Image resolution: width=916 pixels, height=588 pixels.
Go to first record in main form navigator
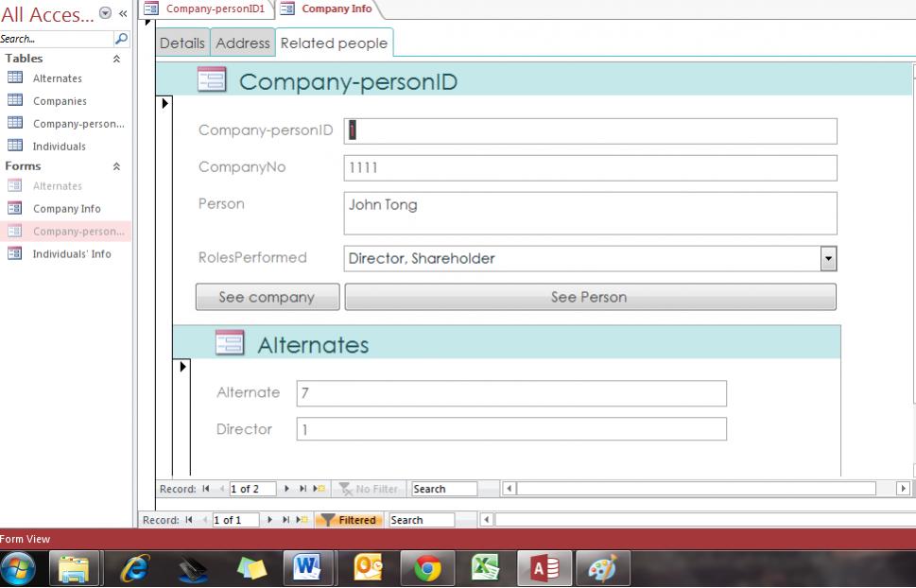pos(189,520)
